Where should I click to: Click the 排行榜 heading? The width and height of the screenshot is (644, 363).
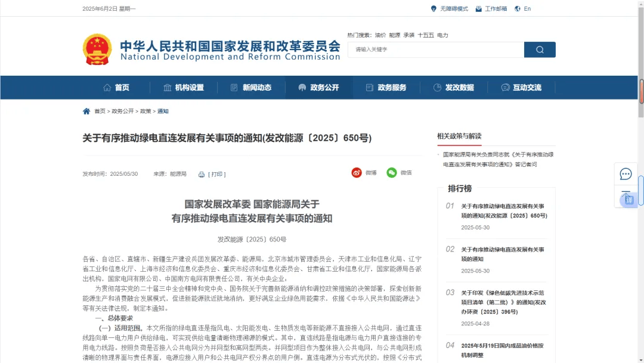460,188
